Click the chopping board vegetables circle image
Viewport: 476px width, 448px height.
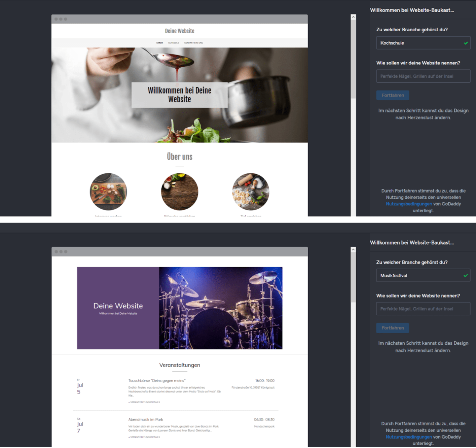[108, 192]
